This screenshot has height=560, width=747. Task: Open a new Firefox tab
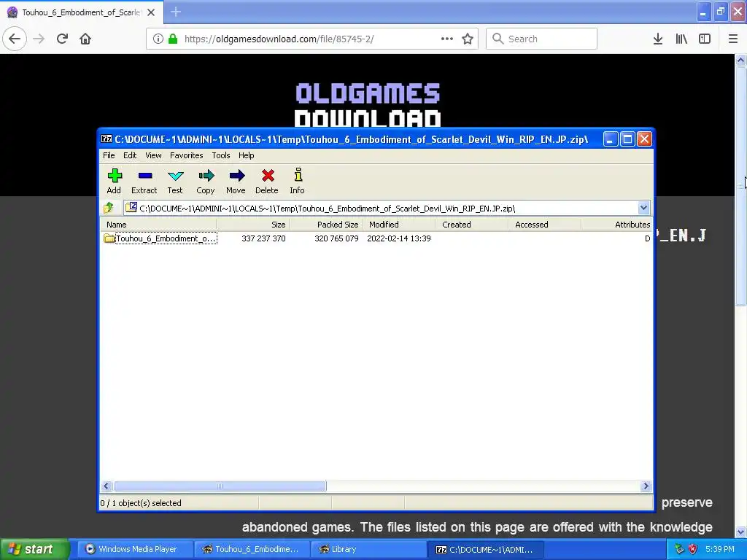tap(176, 12)
